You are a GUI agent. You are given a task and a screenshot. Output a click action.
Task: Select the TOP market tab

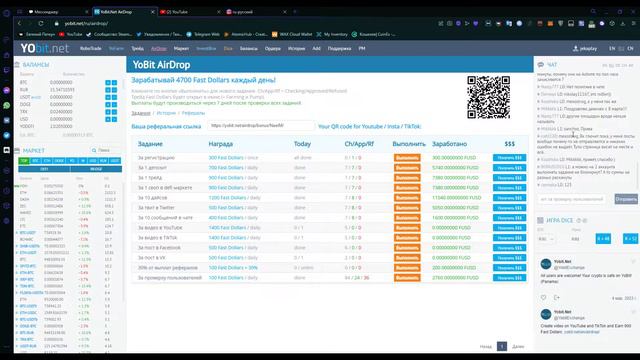click(x=24, y=161)
